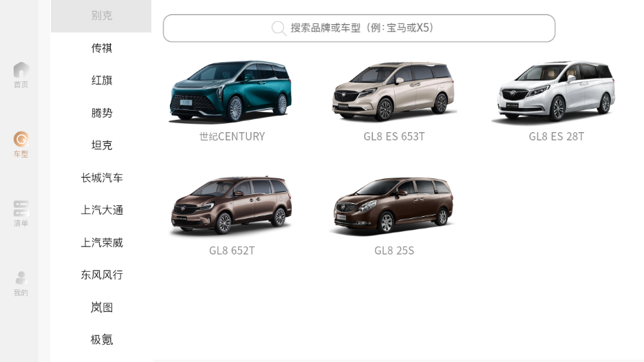
Task: Click the search magnifier icon
Action: (x=279, y=28)
